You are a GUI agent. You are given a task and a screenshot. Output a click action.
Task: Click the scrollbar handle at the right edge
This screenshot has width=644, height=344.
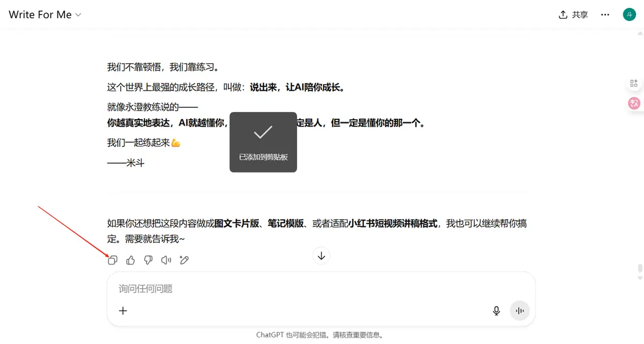(x=639, y=269)
